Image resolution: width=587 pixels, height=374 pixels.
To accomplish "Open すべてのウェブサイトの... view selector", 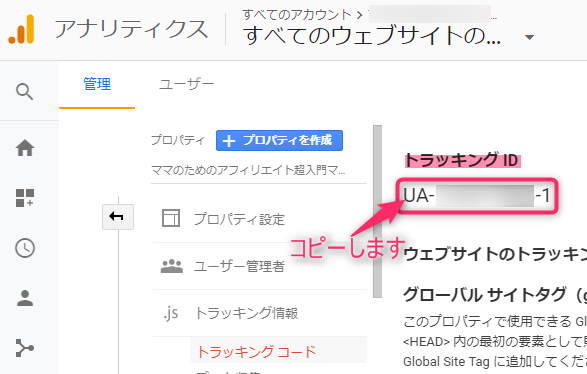I will [372, 36].
